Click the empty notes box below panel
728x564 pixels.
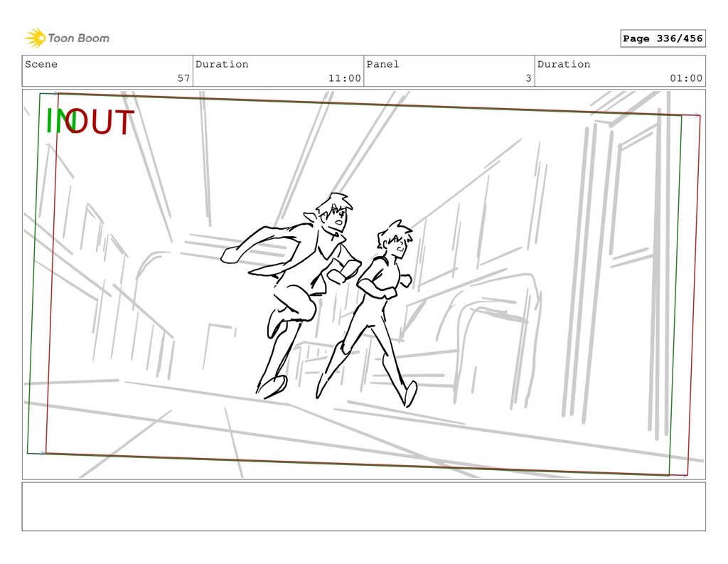pos(363,506)
